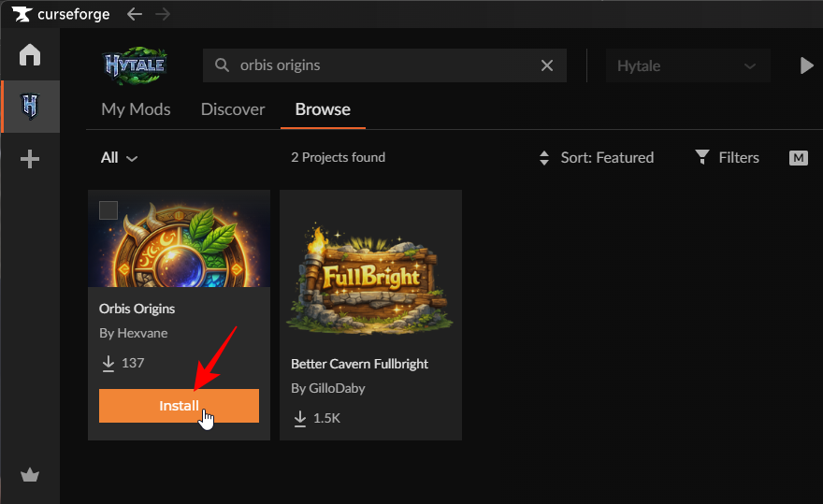Open the Sort: Featured dropdown

596,158
